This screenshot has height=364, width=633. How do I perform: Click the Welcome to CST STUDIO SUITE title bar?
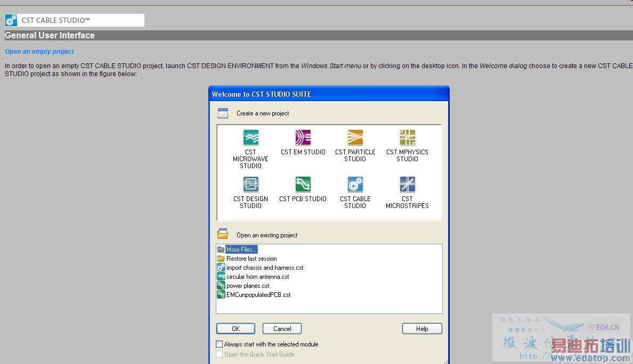coord(329,94)
